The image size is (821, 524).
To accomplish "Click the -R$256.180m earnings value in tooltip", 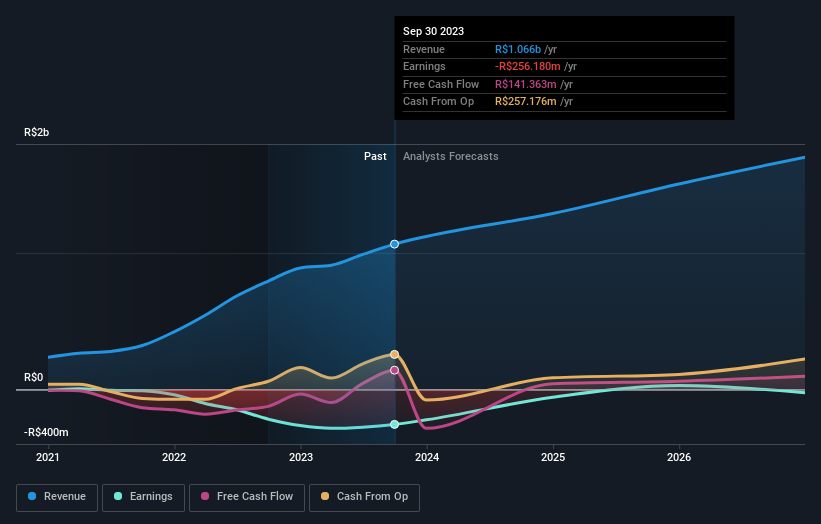I will click(528, 66).
